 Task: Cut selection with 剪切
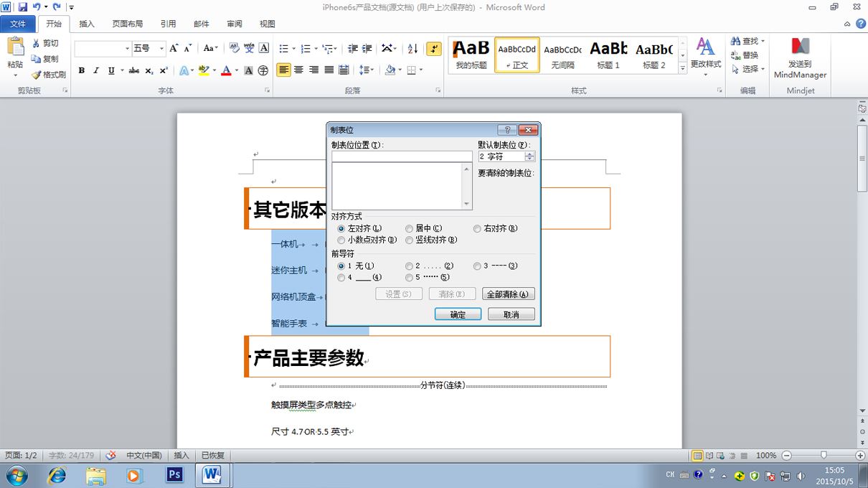point(45,43)
